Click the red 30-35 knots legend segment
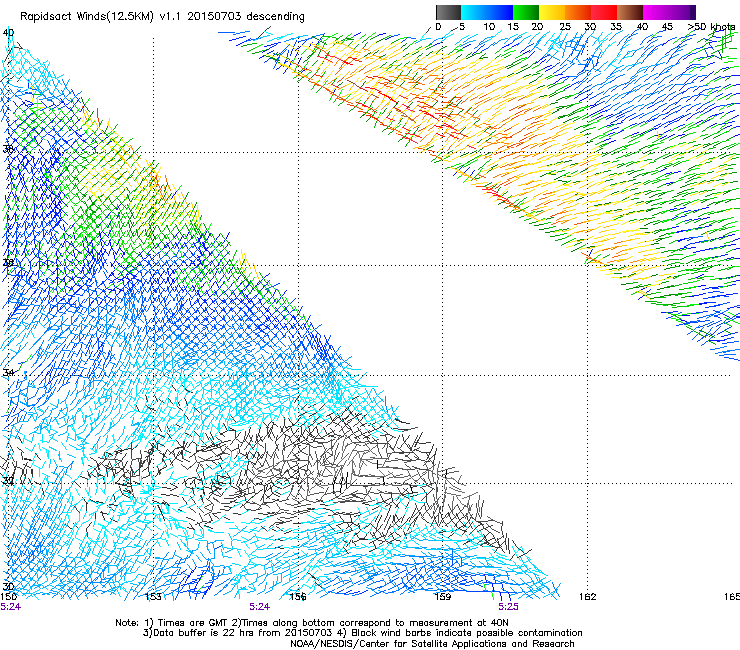The height and width of the screenshot is (650, 740). tap(604, 12)
